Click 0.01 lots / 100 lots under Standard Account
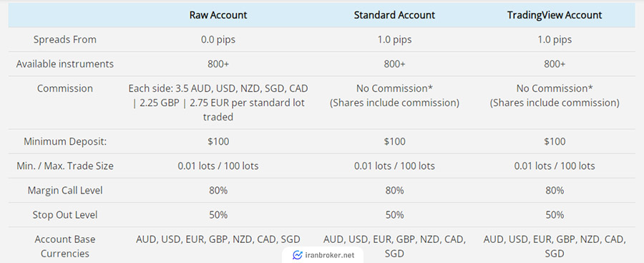The height and width of the screenshot is (263, 644). [x=394, y=166]
